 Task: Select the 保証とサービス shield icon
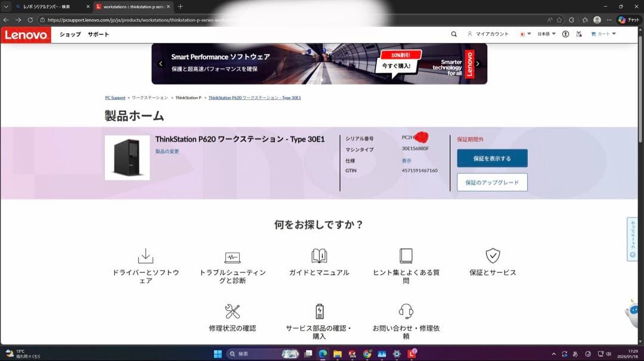493,255
